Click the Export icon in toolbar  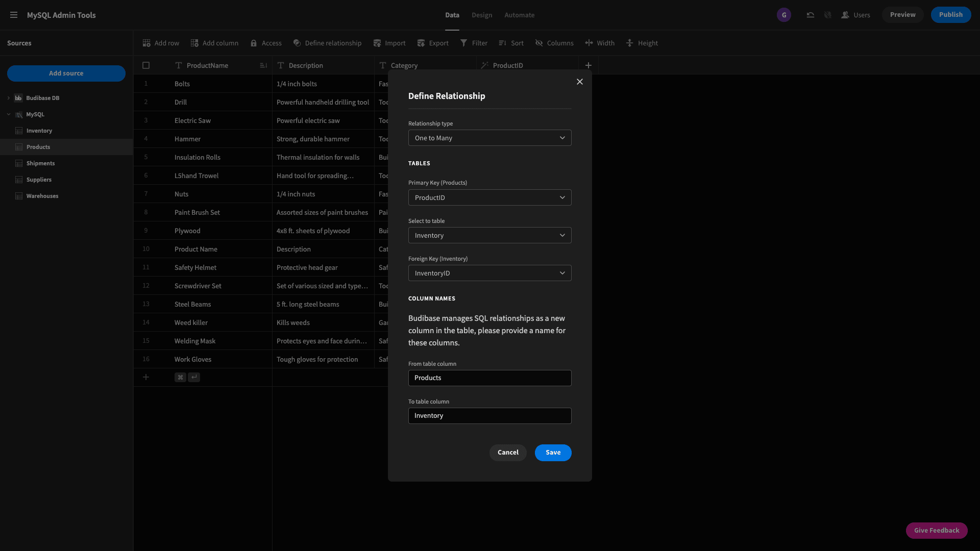coord(421,43)
